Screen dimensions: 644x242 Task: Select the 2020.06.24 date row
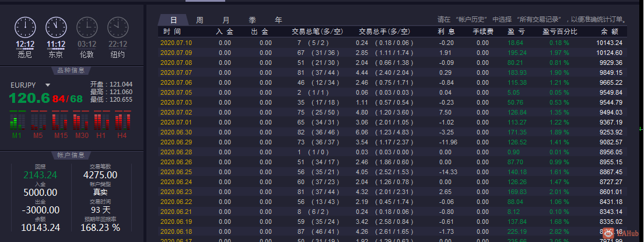392,182
